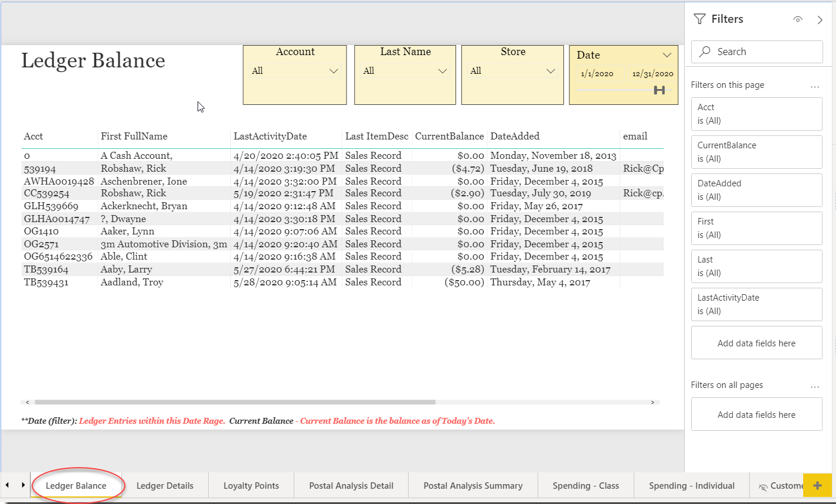This screenshot has width=836, height=504.
Task: Select the Postal Analysis Summary tab
Action: 473,485
